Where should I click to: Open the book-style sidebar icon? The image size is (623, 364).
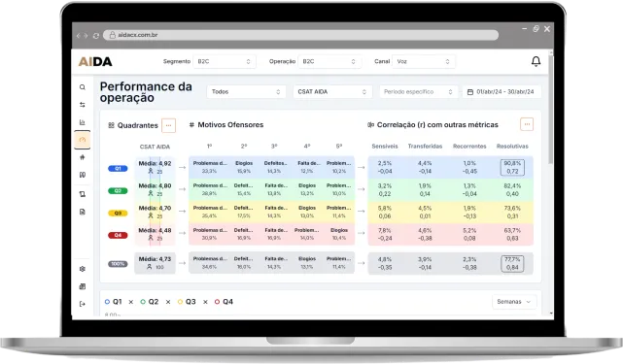[83, 175]
